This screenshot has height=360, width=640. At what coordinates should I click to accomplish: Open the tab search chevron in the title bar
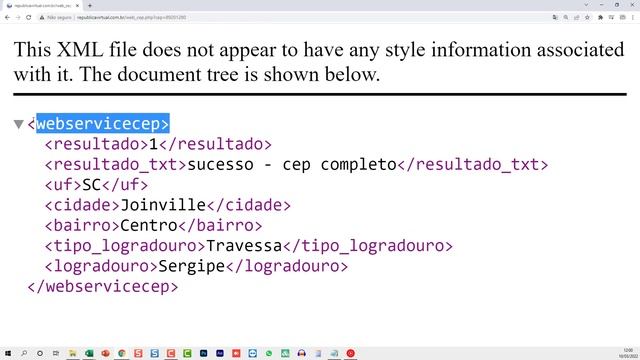[587, 5]
